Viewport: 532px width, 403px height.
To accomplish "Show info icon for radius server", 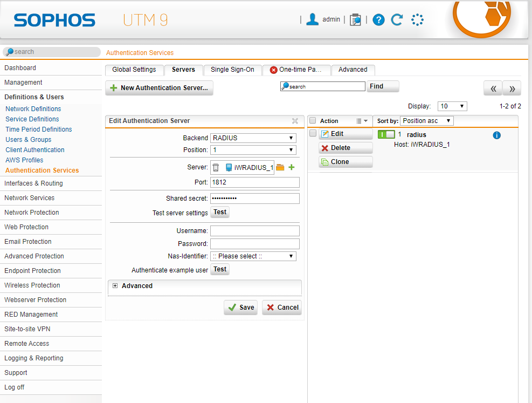I will point(496,135).
